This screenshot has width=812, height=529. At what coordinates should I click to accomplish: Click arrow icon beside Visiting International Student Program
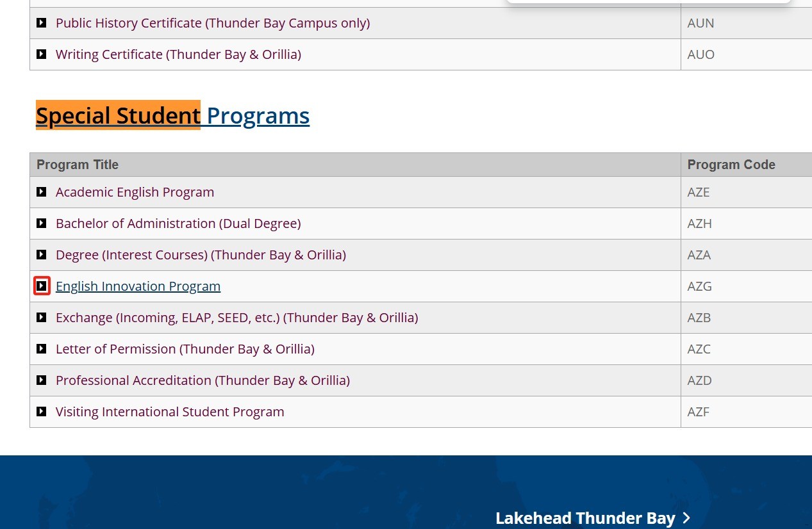coord(42,412)
